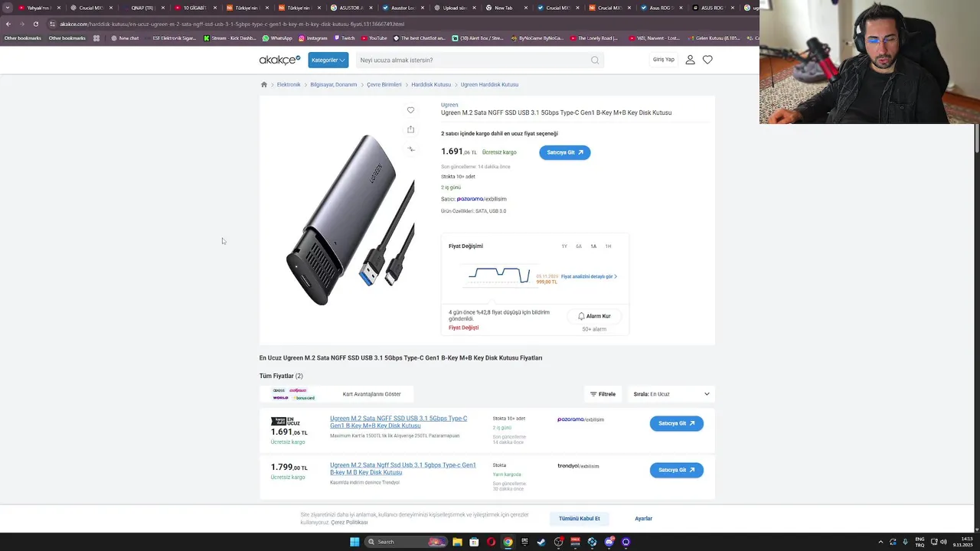Open the Ugreen brand link above title

coord(449,105)
